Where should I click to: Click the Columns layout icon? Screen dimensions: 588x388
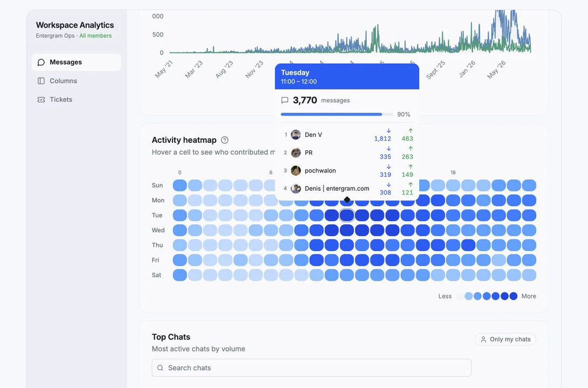click(x=41, y=81)
